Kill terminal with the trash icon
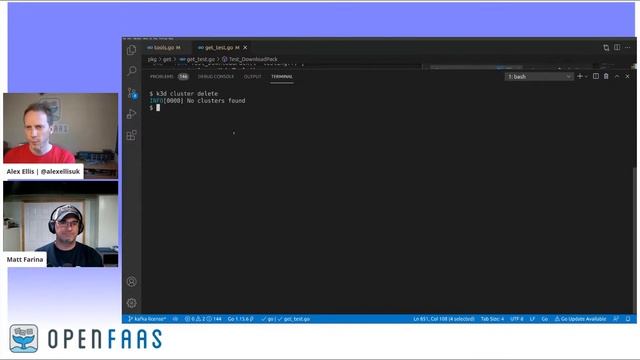 pos(606,76)
